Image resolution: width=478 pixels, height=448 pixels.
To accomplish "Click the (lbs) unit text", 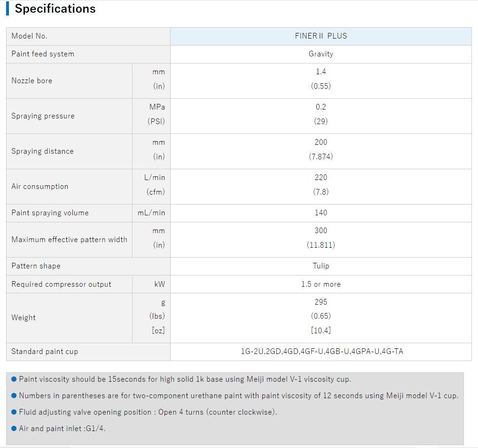I will pyautogui.click(x=157, y=316).
